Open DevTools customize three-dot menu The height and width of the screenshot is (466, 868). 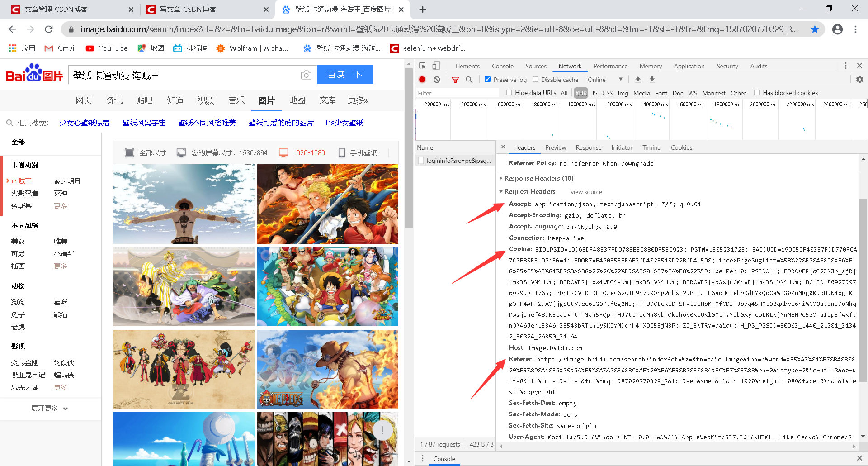[845, 66]
